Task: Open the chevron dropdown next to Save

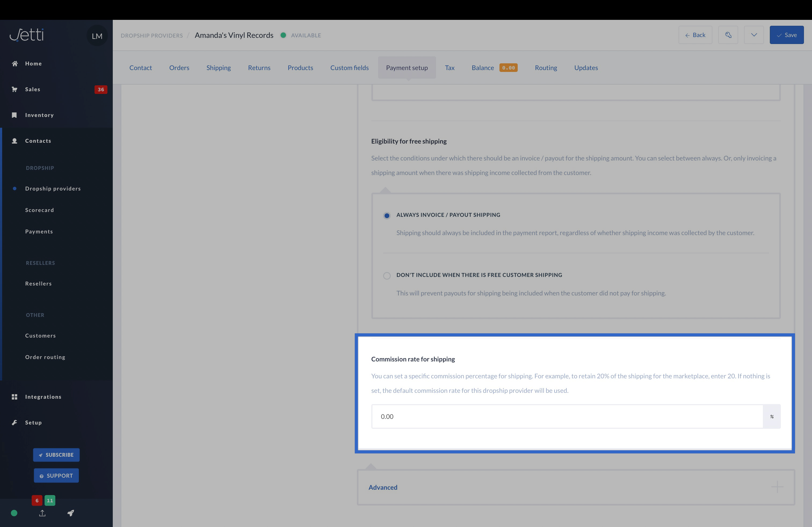Action: tap(754, 35)
